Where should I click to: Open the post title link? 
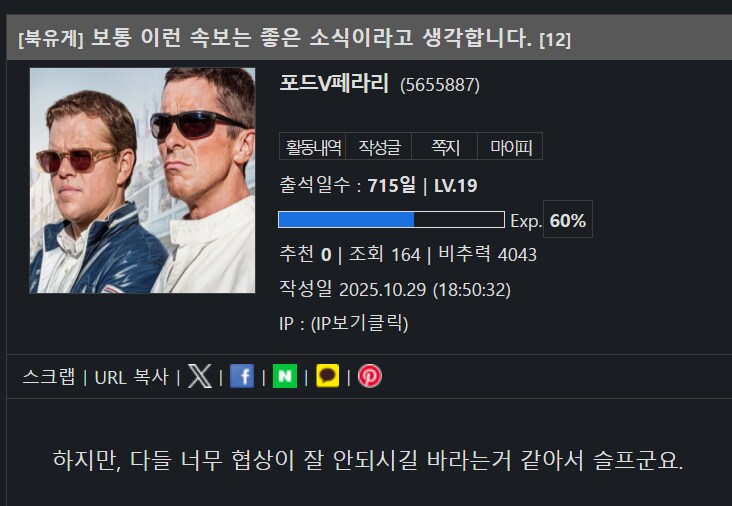(311, 38)
